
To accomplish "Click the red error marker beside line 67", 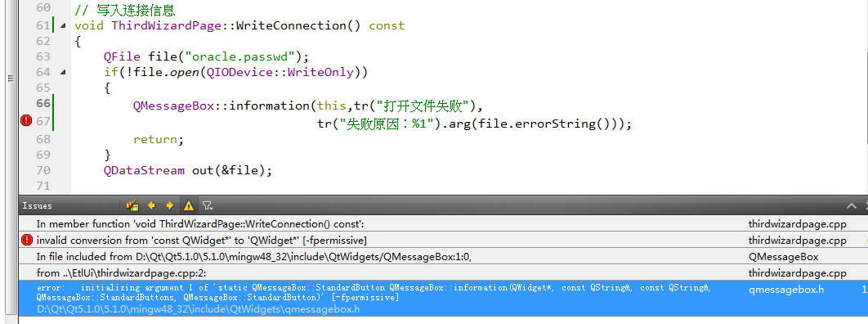I will pos(26,121).
